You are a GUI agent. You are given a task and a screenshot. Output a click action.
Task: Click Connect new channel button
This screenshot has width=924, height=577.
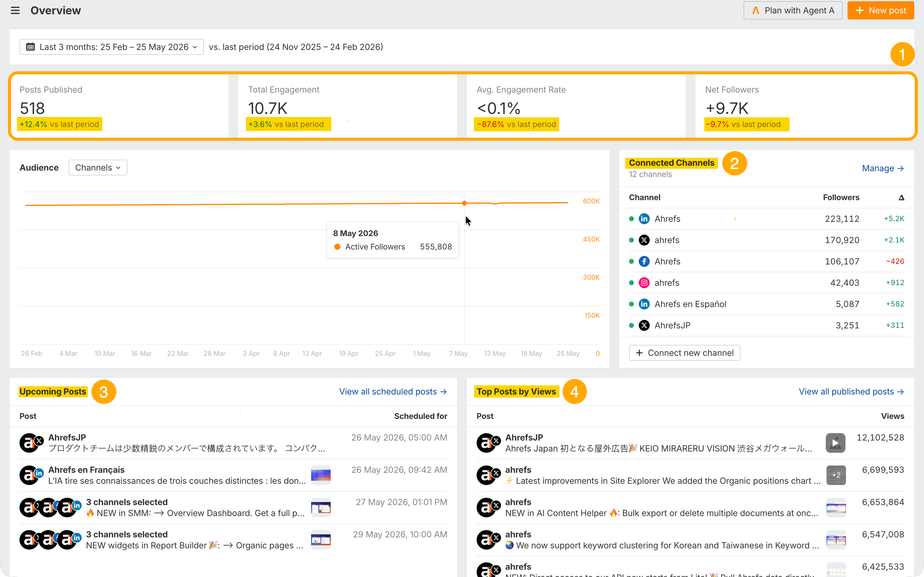click(x=684, y=352)
